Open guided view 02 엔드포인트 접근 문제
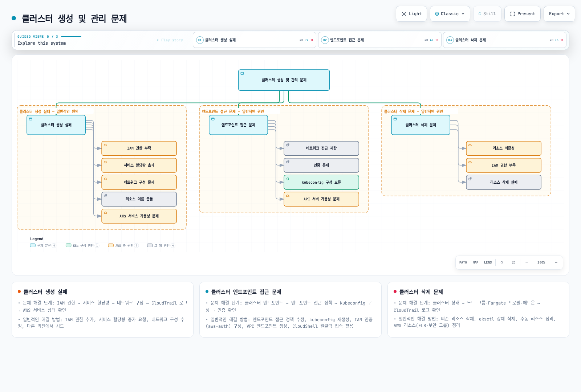 point(380,40)
